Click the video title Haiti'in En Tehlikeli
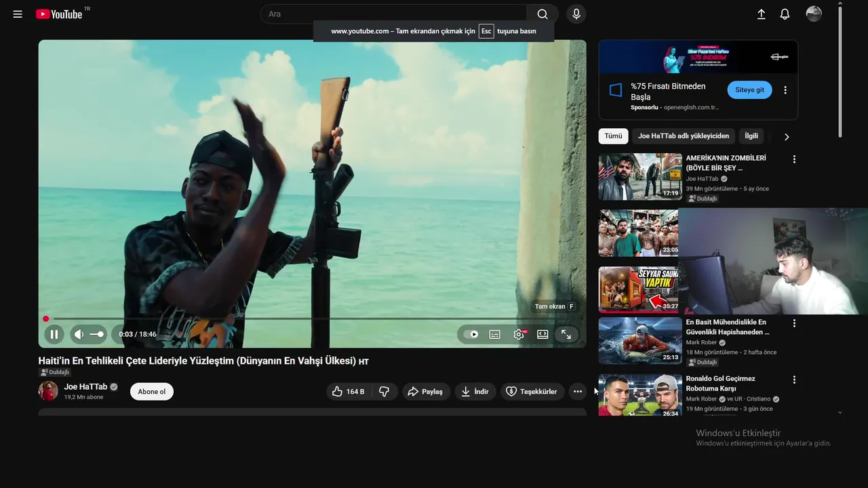This screenshot has width=868, height=488. pos(203,361)
